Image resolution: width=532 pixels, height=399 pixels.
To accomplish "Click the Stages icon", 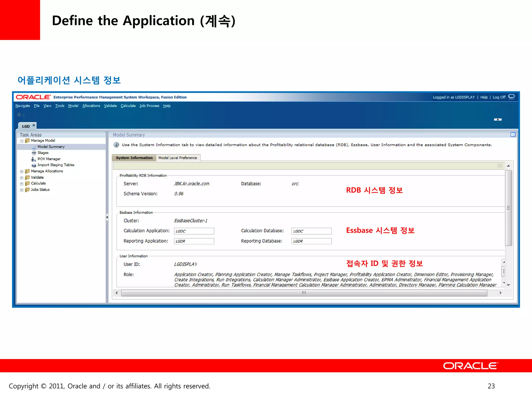I will tap(34, 153).
